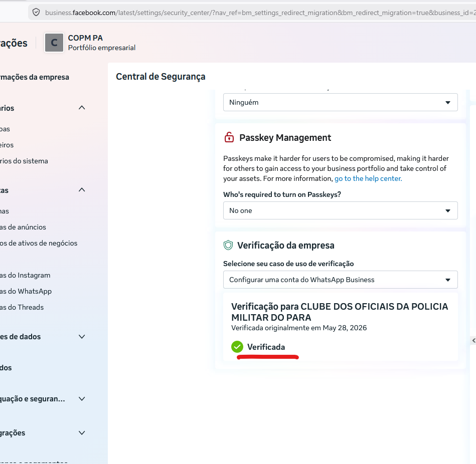Click the 'Verificada' status text
This screenshot has height=464, width=476.
[x=266, y=347]
